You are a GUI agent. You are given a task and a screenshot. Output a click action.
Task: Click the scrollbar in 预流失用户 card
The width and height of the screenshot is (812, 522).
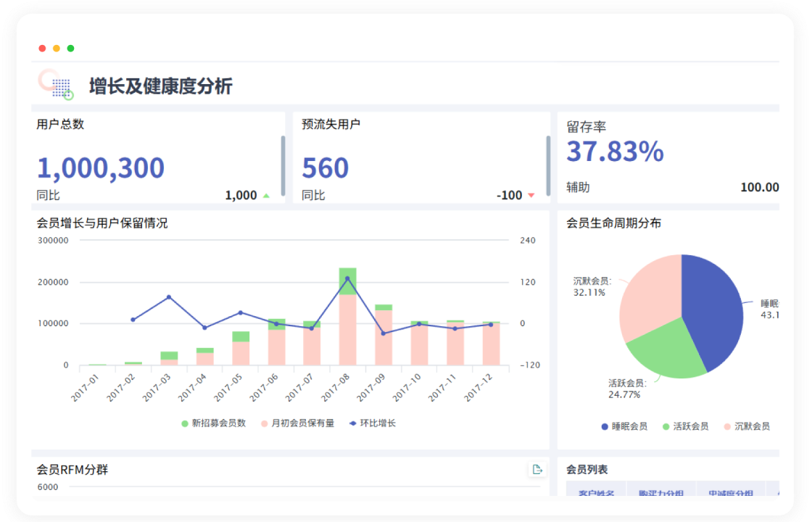(548, 166)
